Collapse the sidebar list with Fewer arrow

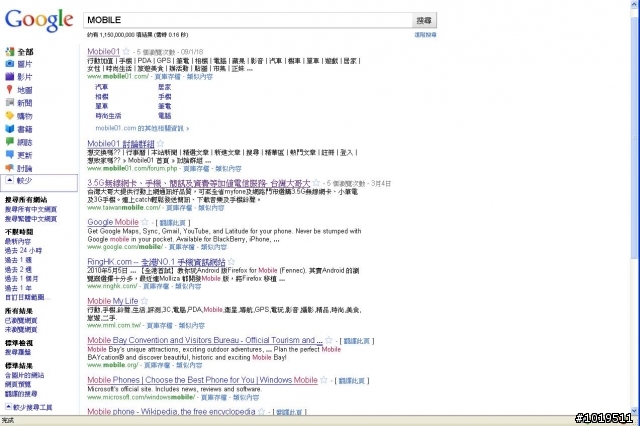coord(10,180)
